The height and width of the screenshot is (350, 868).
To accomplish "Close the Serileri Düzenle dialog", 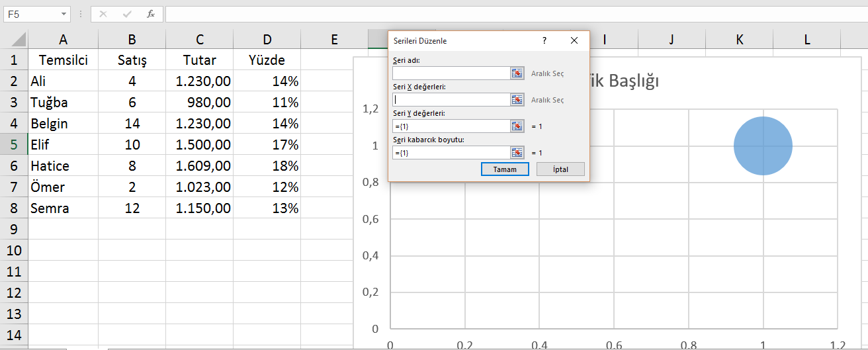I will [574, 41].
